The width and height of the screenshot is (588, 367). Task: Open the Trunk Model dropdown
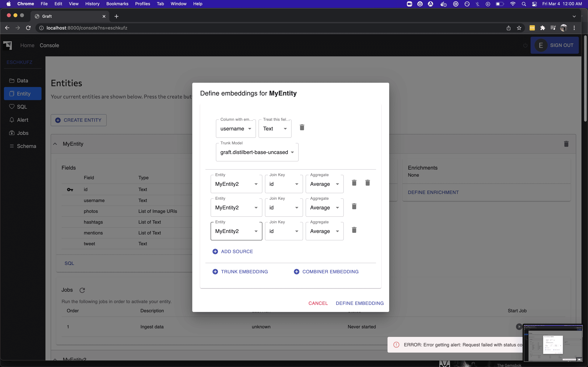[x=257, y=152]
